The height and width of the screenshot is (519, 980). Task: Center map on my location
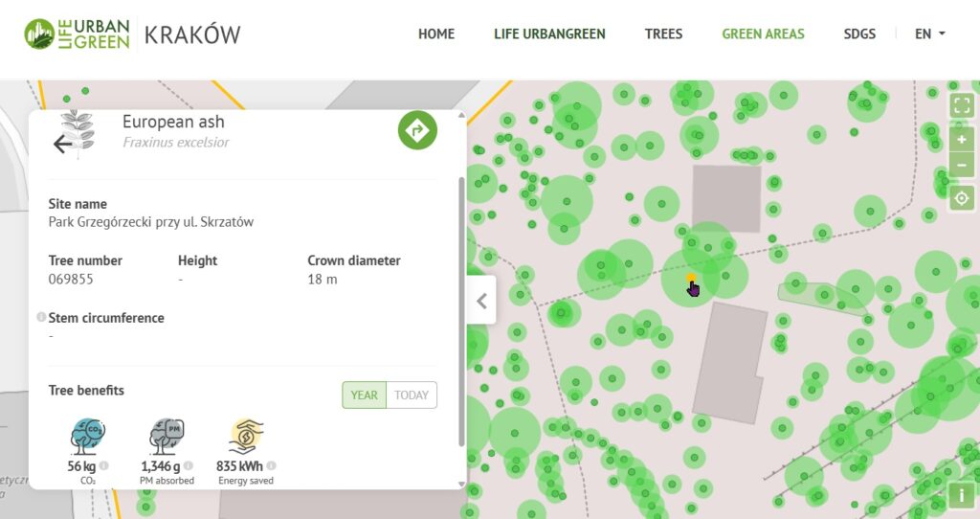tap(962, 199)
